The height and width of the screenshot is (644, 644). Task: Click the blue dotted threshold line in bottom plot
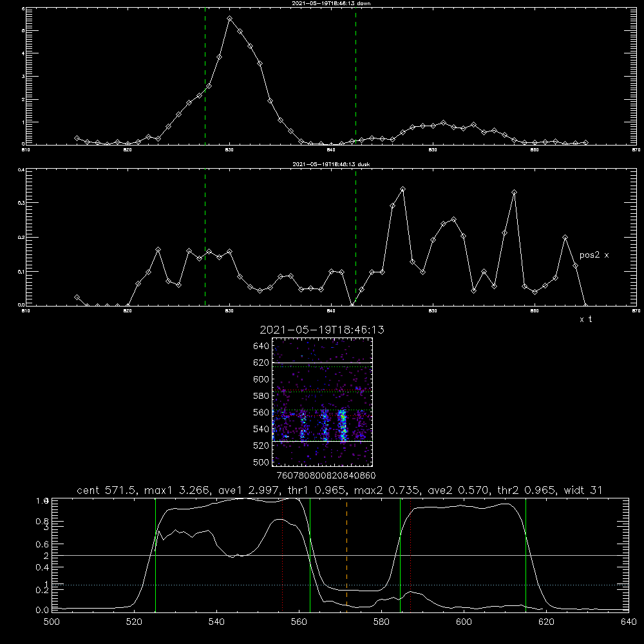pyautogui.click(x=340, y=585)
